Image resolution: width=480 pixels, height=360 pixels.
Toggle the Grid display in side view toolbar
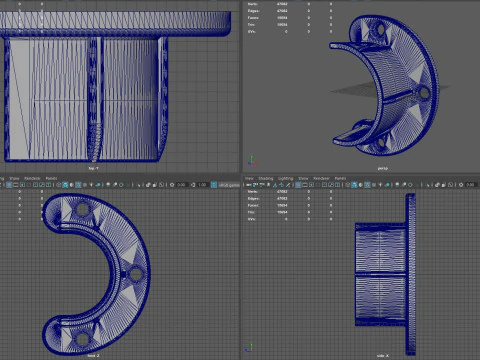pos(298,185)
